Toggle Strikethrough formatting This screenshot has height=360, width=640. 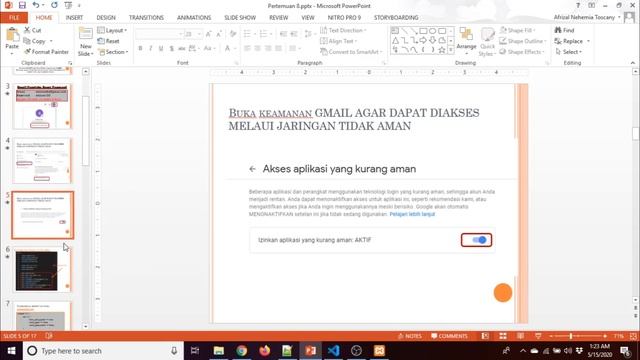(x=182, y=49)
